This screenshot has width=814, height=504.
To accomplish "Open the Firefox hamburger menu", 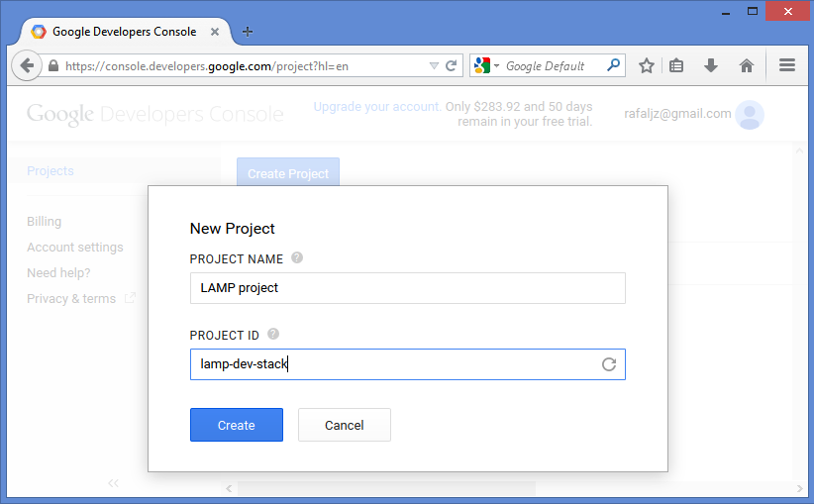I will click(787, 65).
